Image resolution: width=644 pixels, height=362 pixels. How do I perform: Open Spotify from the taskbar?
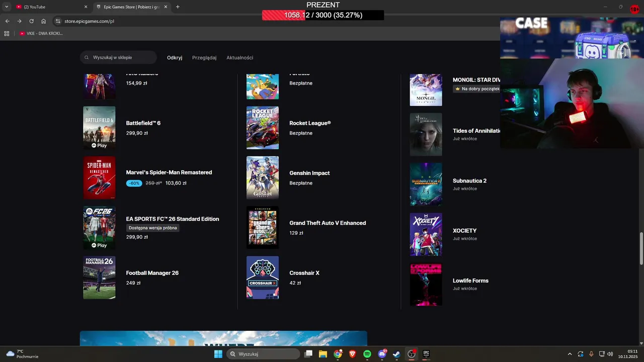click(367, 354)
